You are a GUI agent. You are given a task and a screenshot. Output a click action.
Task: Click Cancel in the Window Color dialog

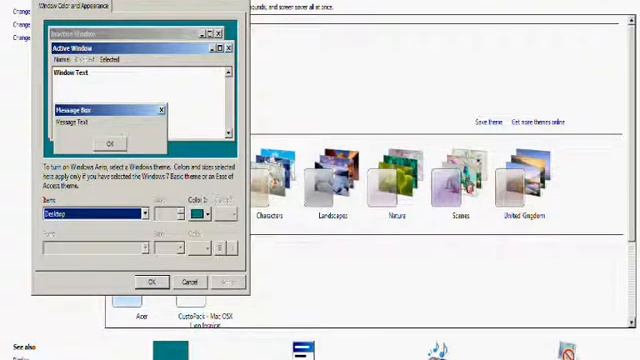(x=190, y=282)
